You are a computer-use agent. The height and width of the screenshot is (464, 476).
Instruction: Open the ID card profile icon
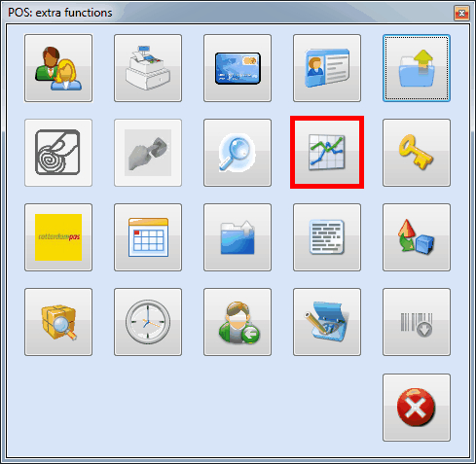(x=327, y=68)
